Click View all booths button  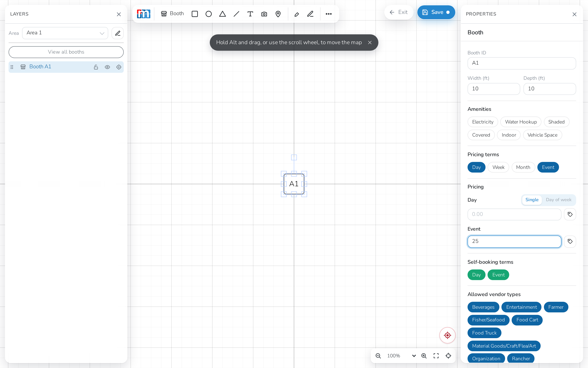point(66,52)
